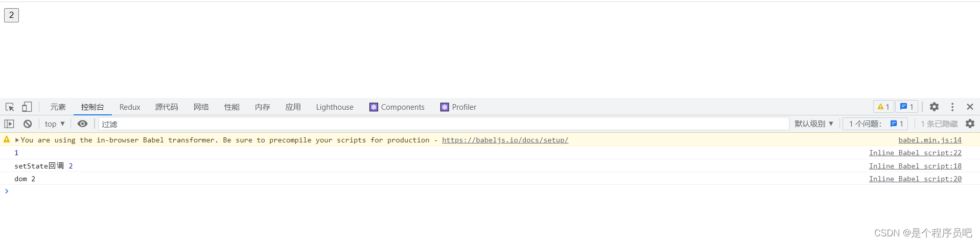Open console settings gear beside hidden count
980x243 pixels.
970,124
